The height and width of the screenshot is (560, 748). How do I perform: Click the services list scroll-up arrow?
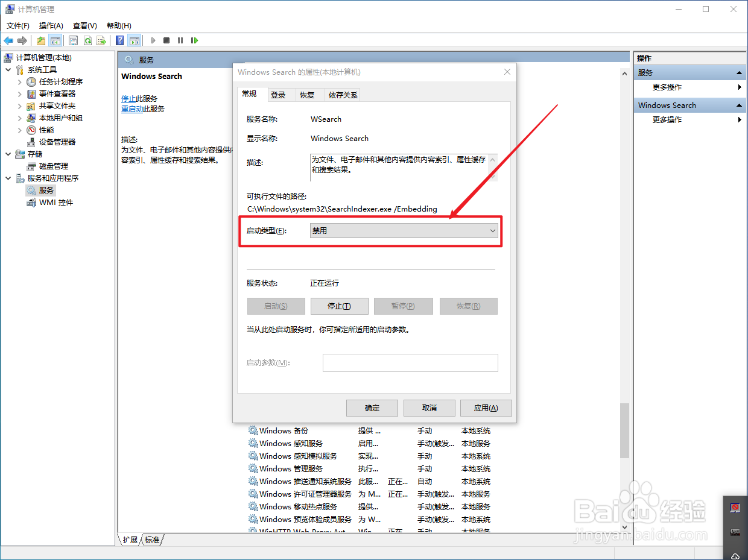[x=624, y=74]
